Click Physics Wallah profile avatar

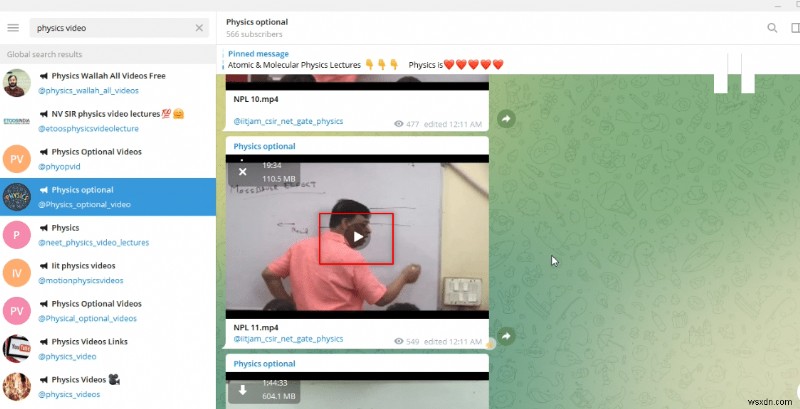click(x=17, y=83)
